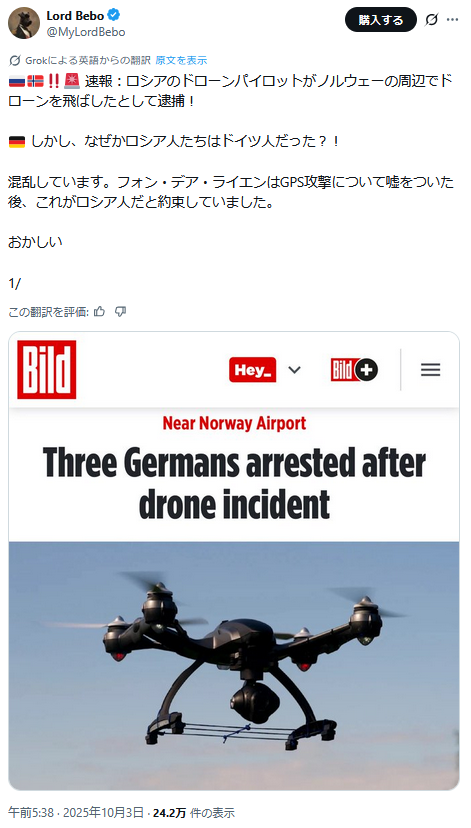Click the red Bild logo
The height and width of the screenshot is (828, 471).
pos(46,370)
